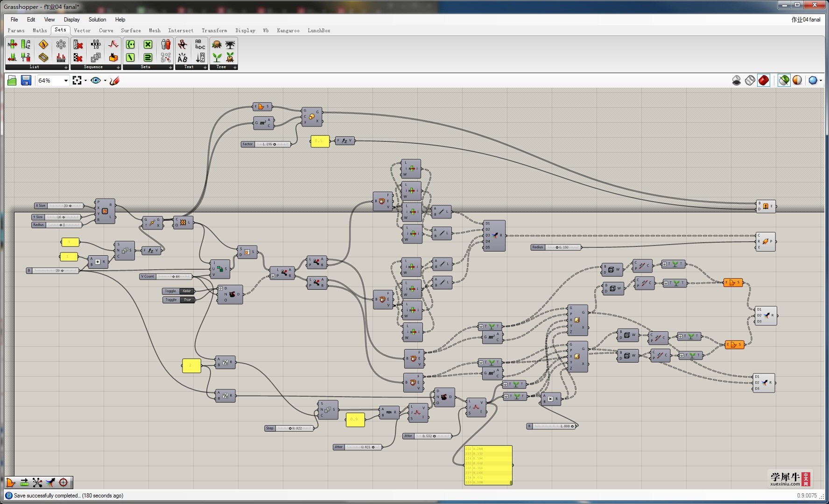The width and height of the screenshot is (829, 504).
Task: Select the Create Set braces icon
Action: point(130,44)
